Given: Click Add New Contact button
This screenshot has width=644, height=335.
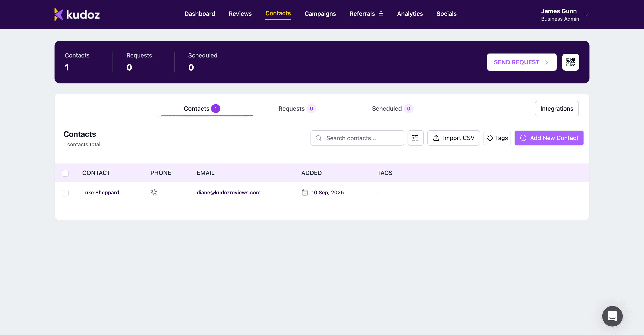Looking at the screenshot, I should coord(549,138).
